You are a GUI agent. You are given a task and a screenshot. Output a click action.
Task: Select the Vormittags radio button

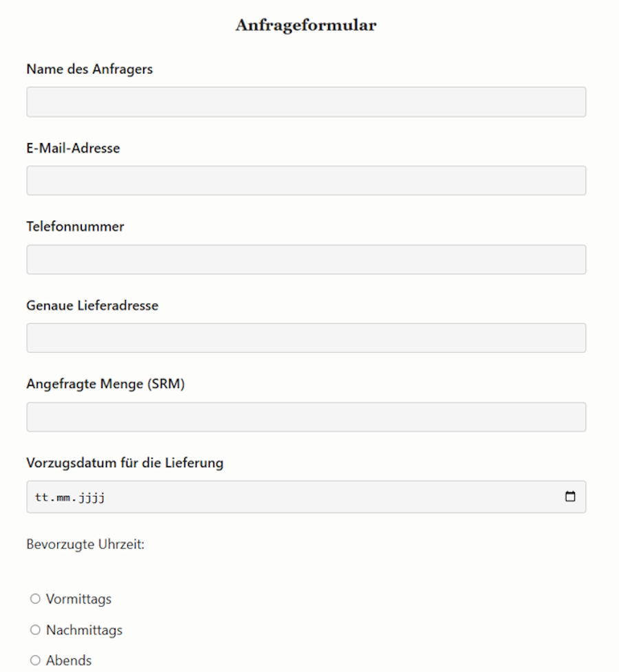(x=36, y=599)
